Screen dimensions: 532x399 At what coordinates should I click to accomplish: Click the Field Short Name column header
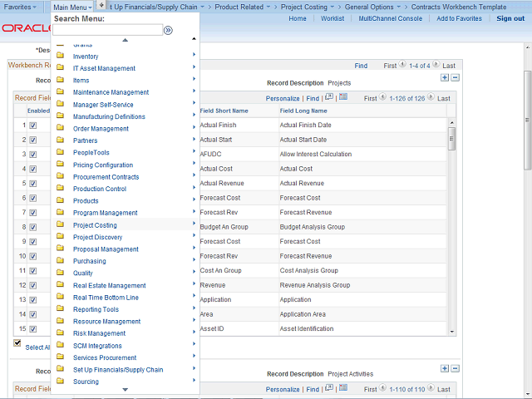[224, 111]
